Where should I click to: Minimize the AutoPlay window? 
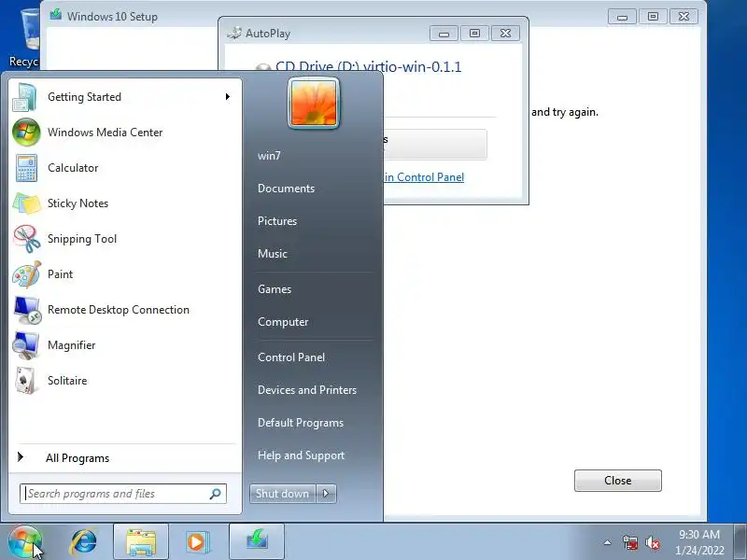pyautogui.click(x=444, y=34)
